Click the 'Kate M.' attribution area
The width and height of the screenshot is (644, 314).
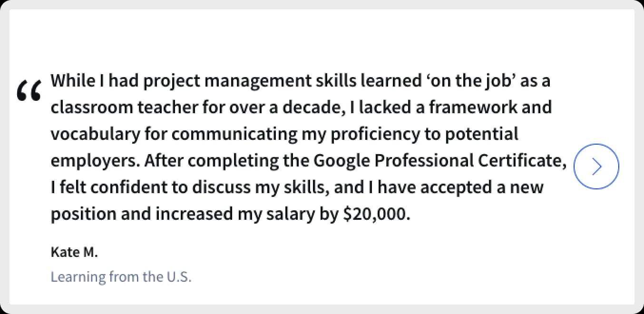74,252
